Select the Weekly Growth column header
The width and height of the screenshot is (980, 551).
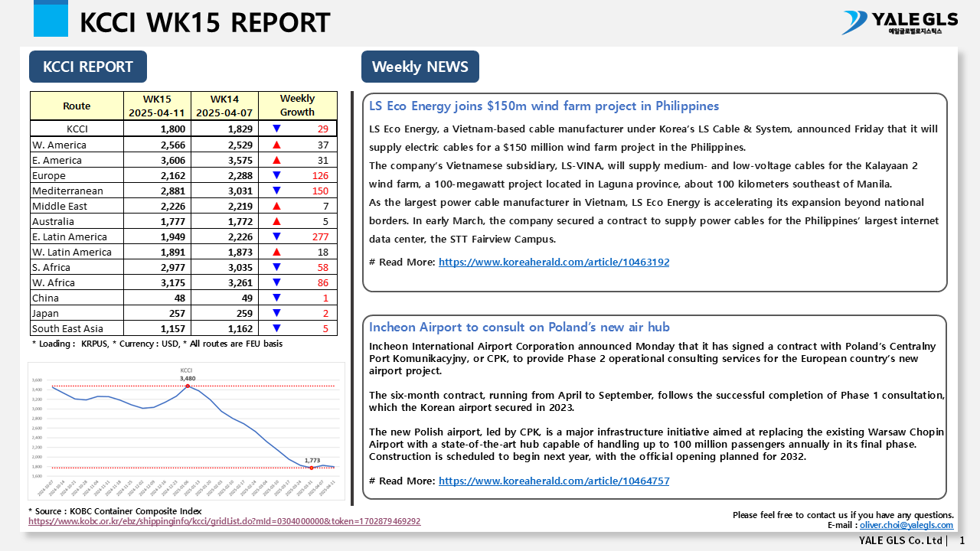point(297,106)
